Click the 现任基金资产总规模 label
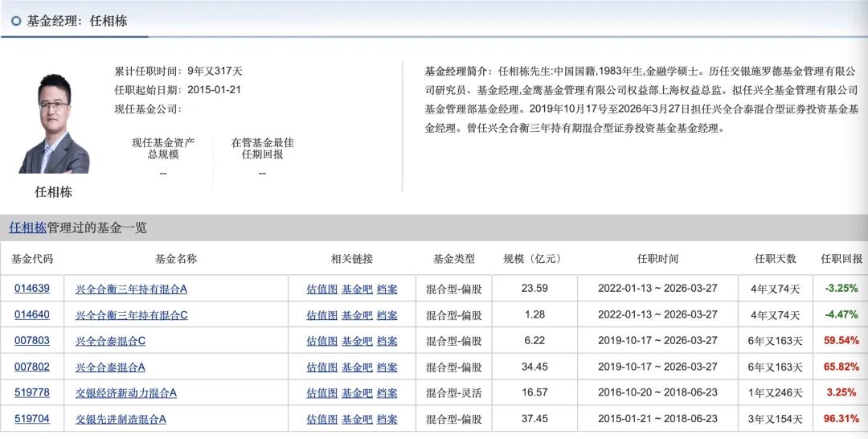The height and width of the screenshot is (439, 868). [162, 149]
